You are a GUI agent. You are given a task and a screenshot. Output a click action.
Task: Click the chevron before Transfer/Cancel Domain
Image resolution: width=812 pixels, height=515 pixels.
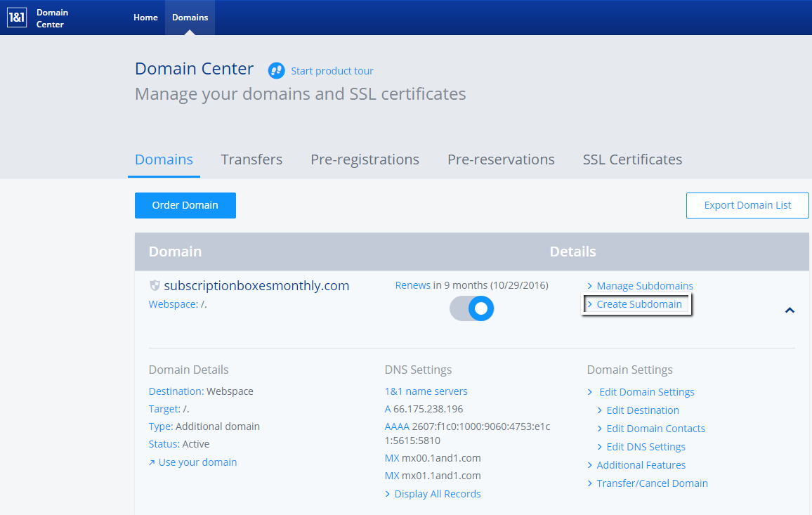(590, 483)
